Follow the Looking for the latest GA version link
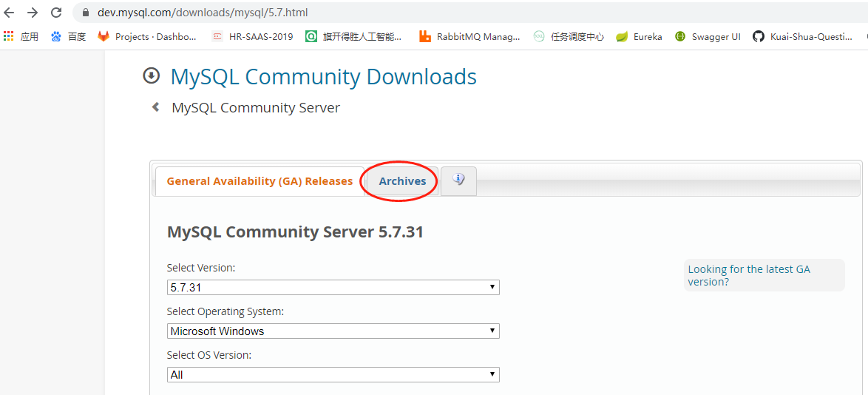This screenshot has width=868, height=395. pos(749,275)
